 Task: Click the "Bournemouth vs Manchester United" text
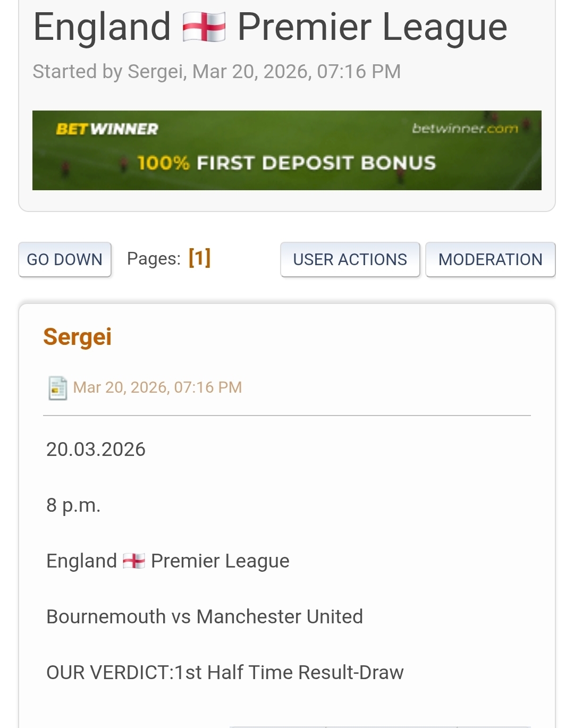coord(205,617)
